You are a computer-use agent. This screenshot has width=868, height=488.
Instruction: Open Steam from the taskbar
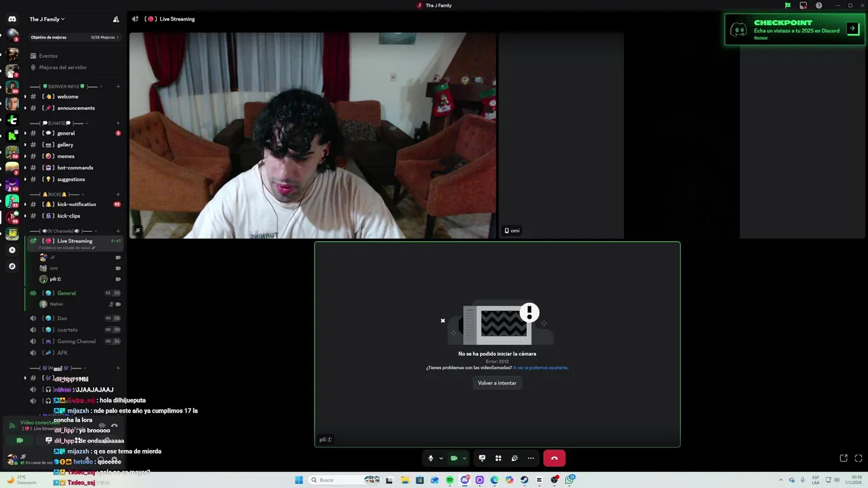[x=524, y=480]
